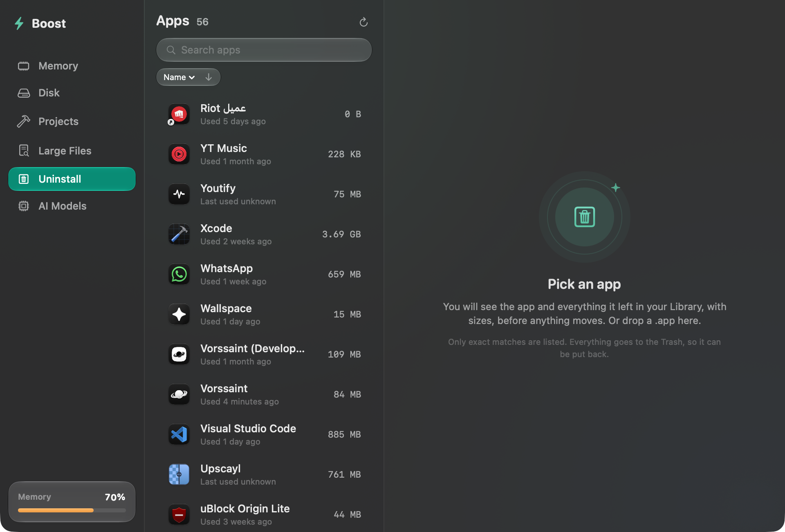Open the Name sort dropdown
This screenshot has height=532, width=785.
click(179, 77)
